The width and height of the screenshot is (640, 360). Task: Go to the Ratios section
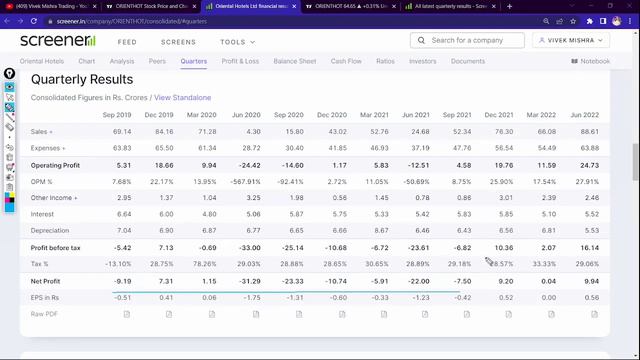[385, 61]
